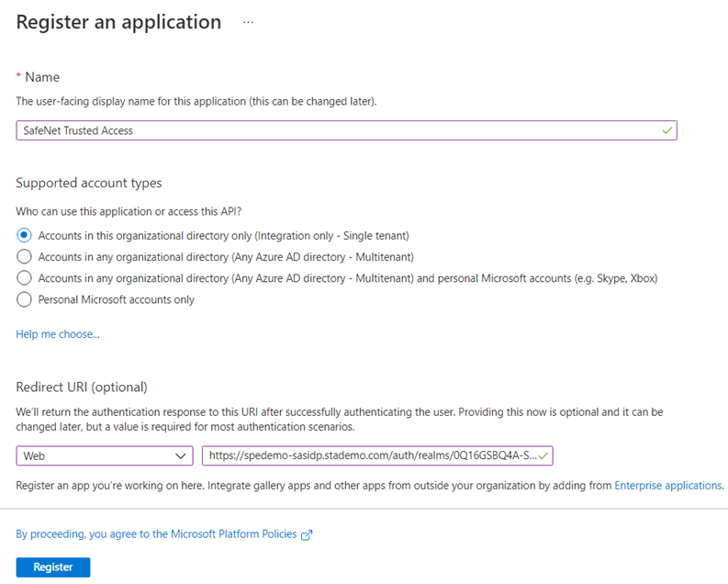Viewport: 728px width, 584px height.
Task: Click the Redirect URI input field
Action: (377, 455)
